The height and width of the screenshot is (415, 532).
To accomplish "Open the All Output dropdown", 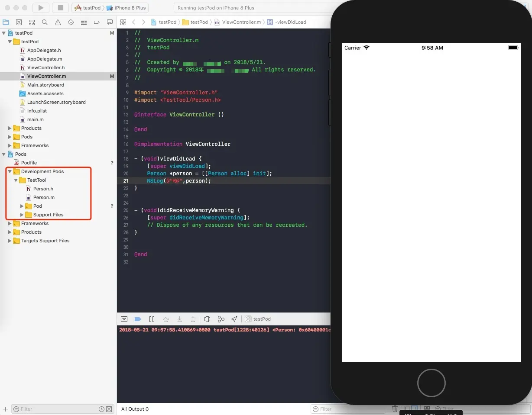I will point(135,409).
